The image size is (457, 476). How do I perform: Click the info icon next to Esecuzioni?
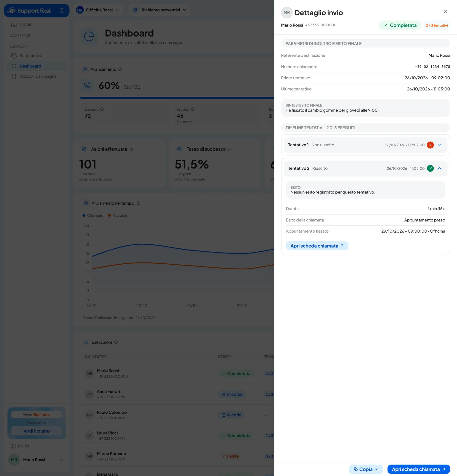[x=116, y=342]
